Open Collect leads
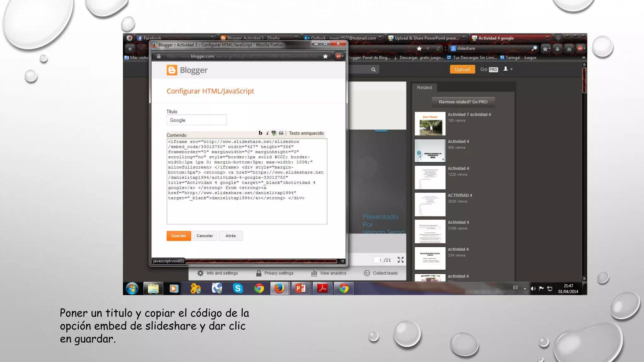Image resolution: width=644 pixels, height=362 pixels. pyautogui.click(x=381, y=273)
